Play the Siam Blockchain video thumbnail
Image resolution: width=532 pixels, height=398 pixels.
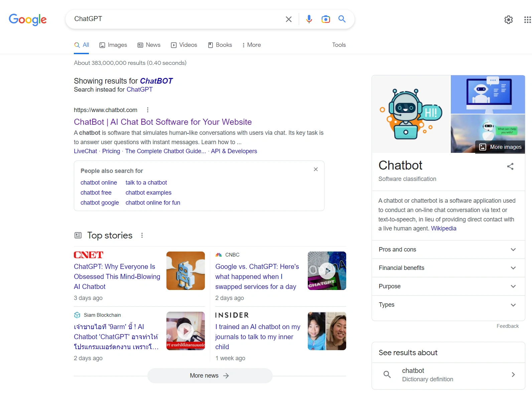click(185, 331)
